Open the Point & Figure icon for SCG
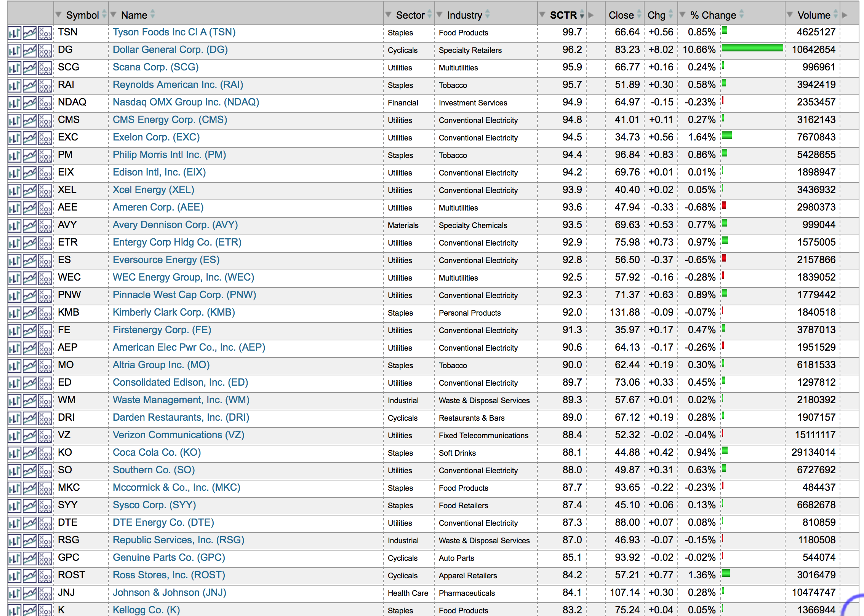The height and width of the screenshot is (616, 864). point(45,68)
